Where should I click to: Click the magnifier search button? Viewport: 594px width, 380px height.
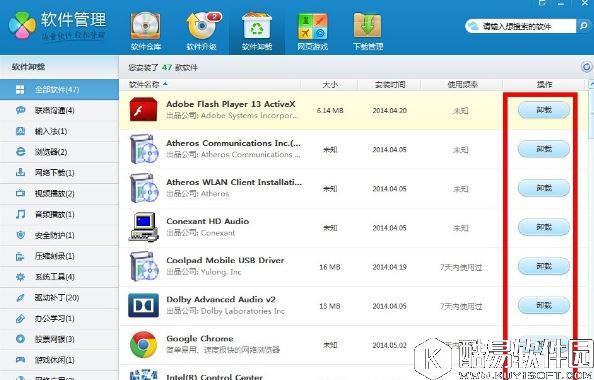point(583,26)
